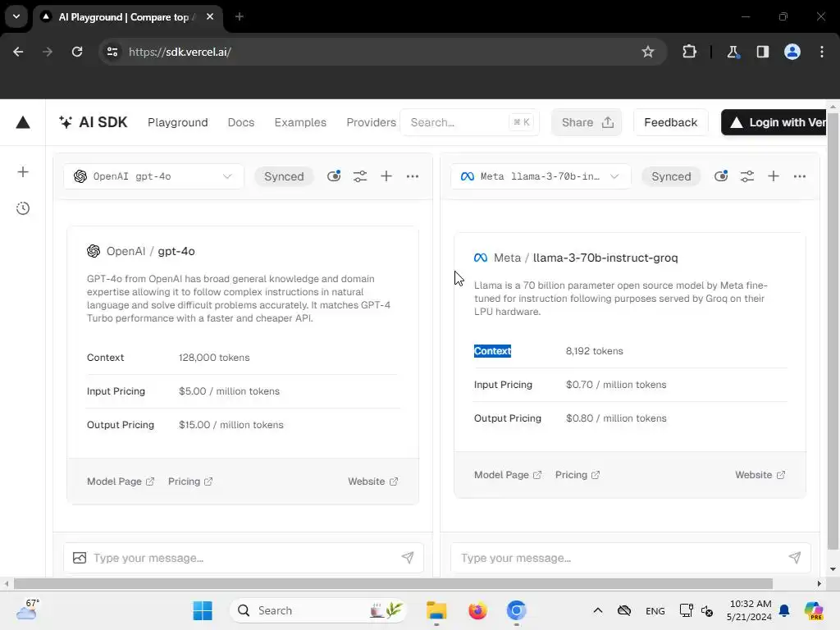
Task: Click the Feedback button
Action: tap(671, 123)
